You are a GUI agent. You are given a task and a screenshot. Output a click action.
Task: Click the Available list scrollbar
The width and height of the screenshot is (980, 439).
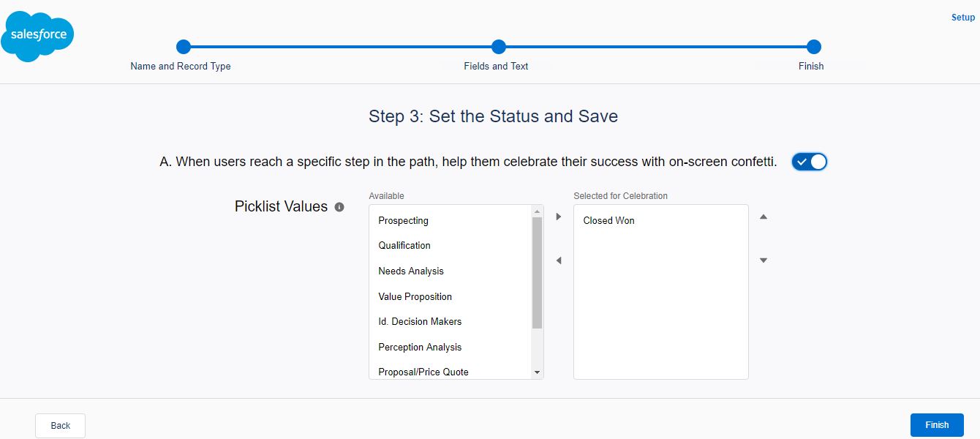pos(537,293)
